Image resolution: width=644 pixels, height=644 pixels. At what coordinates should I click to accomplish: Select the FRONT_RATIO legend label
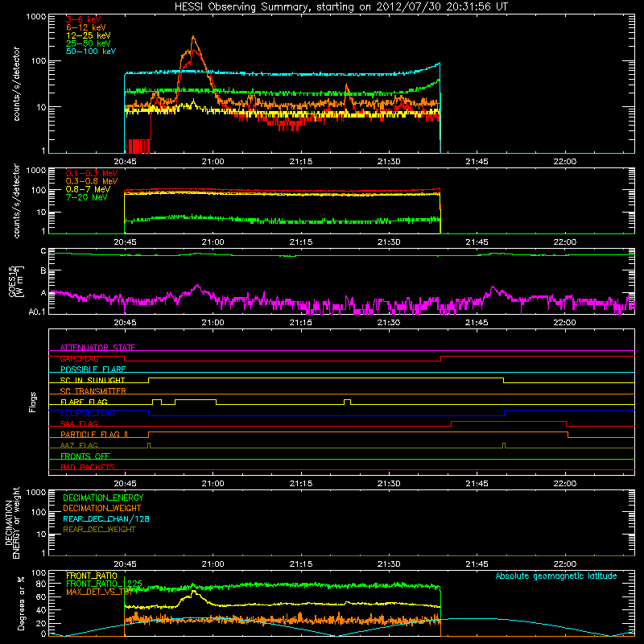coord(92,576)
